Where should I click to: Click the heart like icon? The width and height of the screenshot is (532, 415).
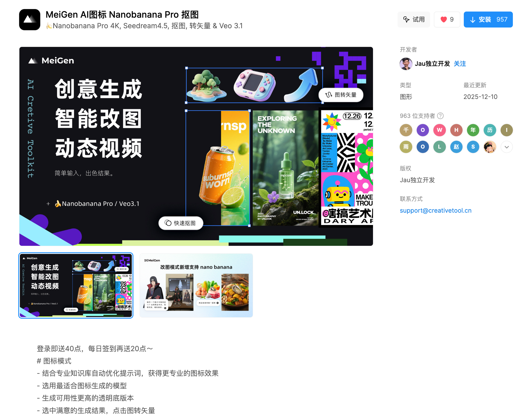(x=443, y=20)
